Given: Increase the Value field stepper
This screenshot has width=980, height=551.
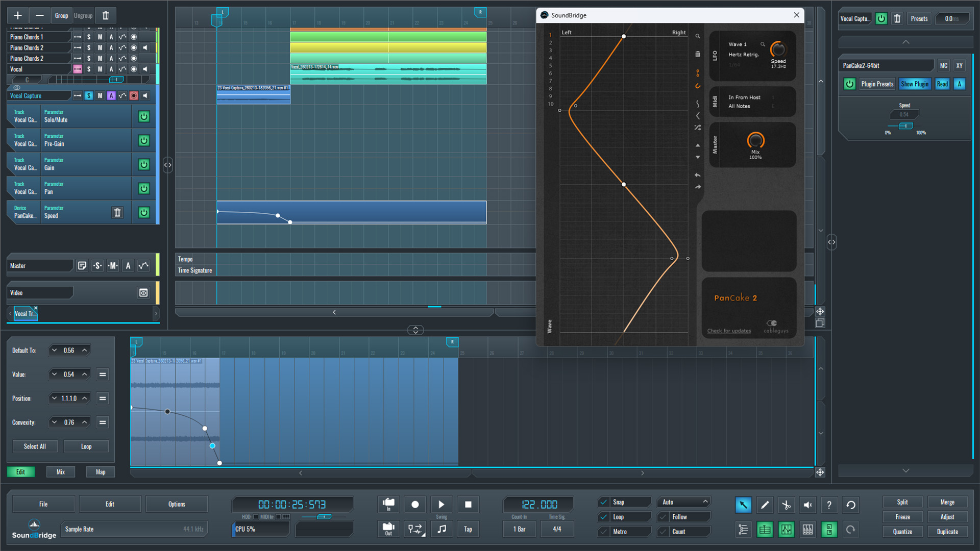Looking at the screenshot, I should point(84,374).
